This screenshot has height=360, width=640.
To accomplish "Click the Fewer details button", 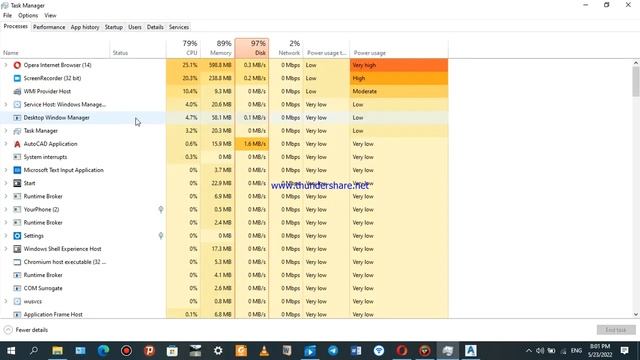I will (26, 330).
